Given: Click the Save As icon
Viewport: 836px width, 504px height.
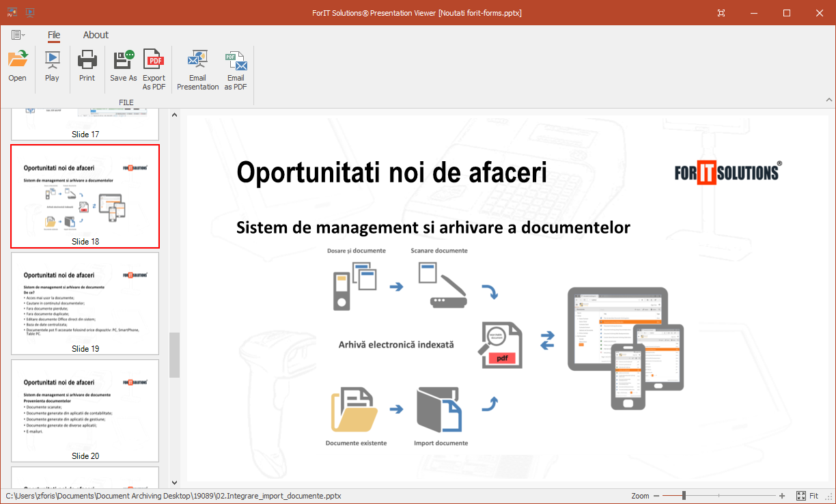Looking at the screenshot, I should pyautogui.click(x=124, y=66).
